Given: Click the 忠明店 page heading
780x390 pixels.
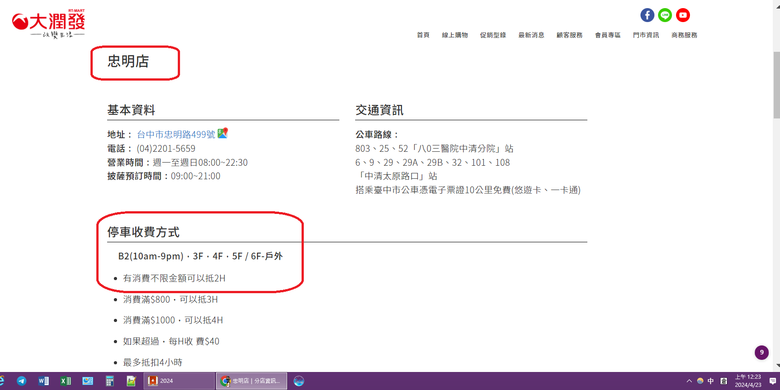Looking at the screenshot, I should (128, 62).
